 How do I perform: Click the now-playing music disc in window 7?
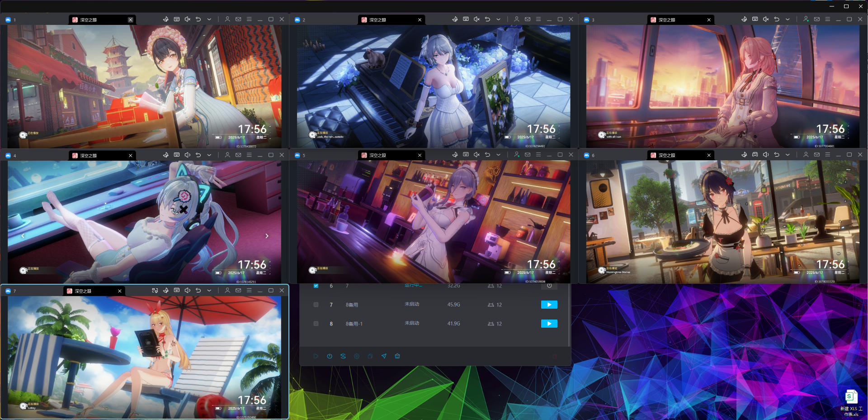coord(23,406)
